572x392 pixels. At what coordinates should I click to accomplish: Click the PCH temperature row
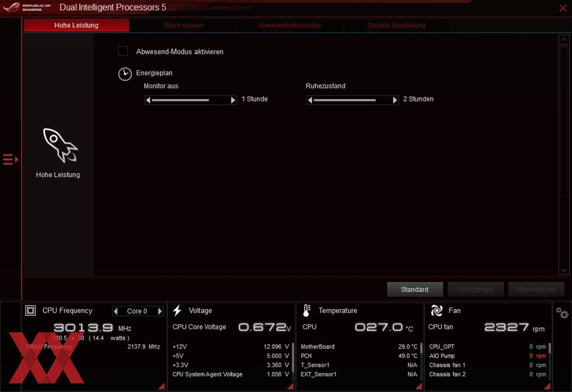point(359,356)
